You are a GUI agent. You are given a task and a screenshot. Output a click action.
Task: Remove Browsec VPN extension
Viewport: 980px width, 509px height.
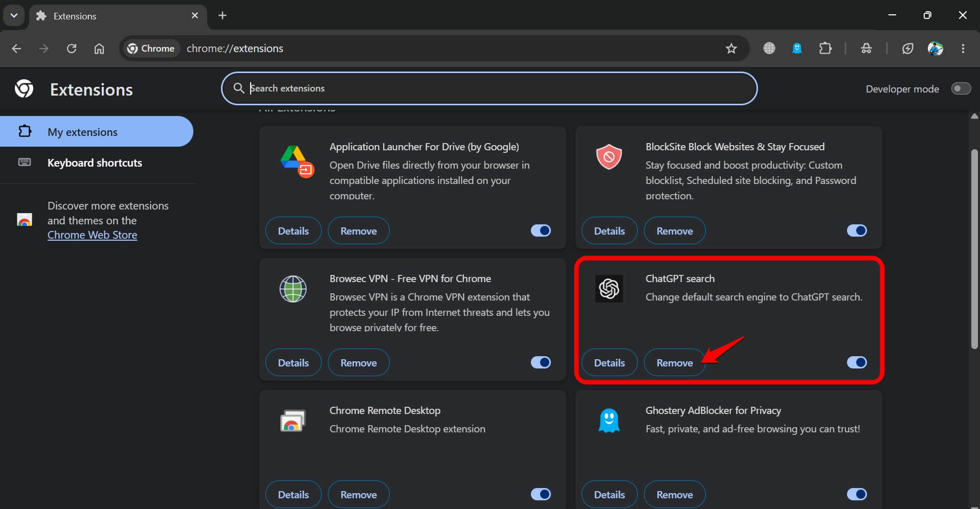pos(359,362)
